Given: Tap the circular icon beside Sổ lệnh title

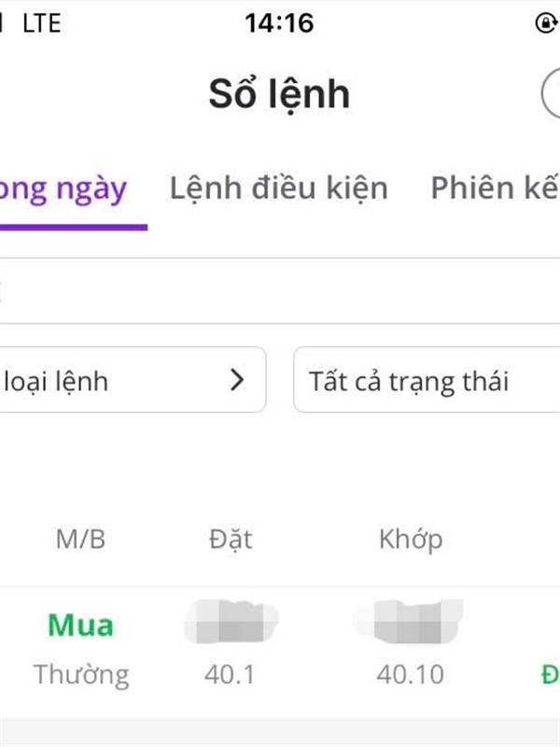Looking at the screenshot, I should pyautogui.click(x=553, y=94).
